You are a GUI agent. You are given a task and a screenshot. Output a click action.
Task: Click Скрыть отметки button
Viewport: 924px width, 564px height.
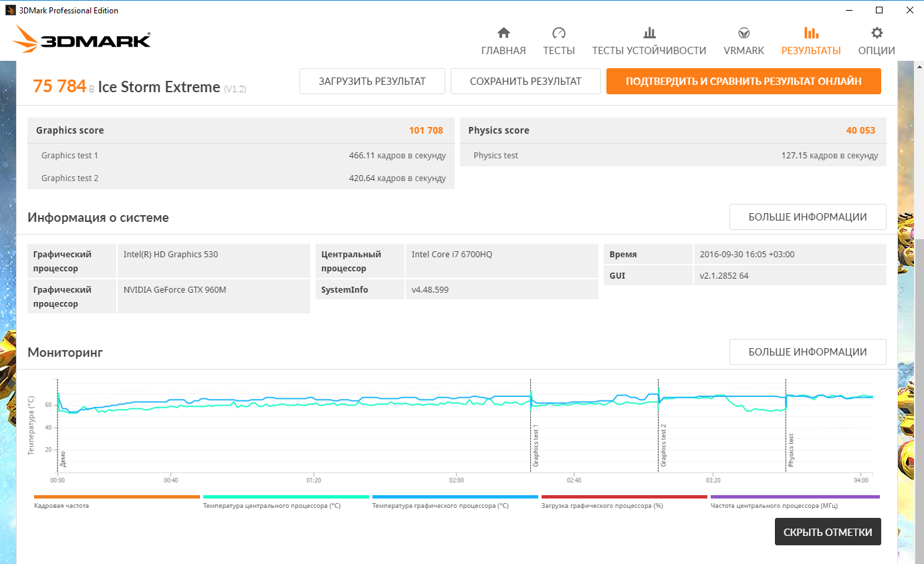[827, 532]
